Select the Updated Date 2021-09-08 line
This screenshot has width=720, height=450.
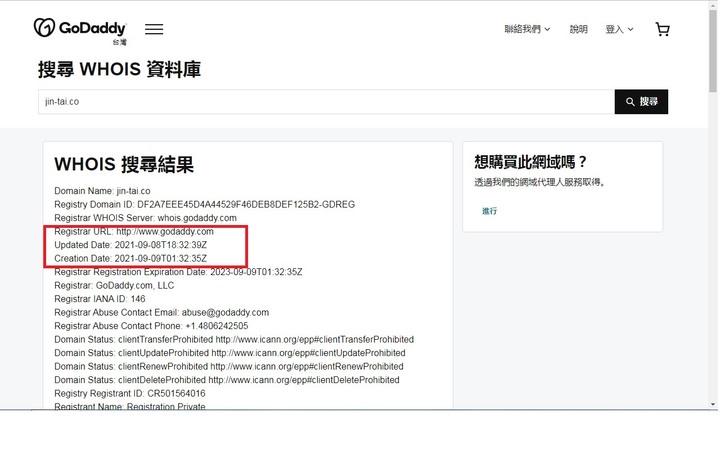click(x=130, y=245)
